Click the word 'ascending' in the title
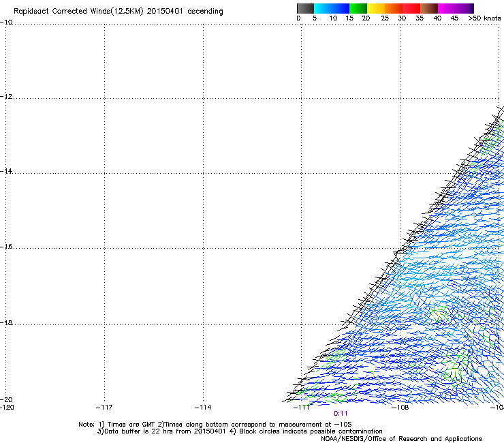Image resolution: width=504 pixels, height=443 pixels. pyautogui.click(x=205, y=12)
